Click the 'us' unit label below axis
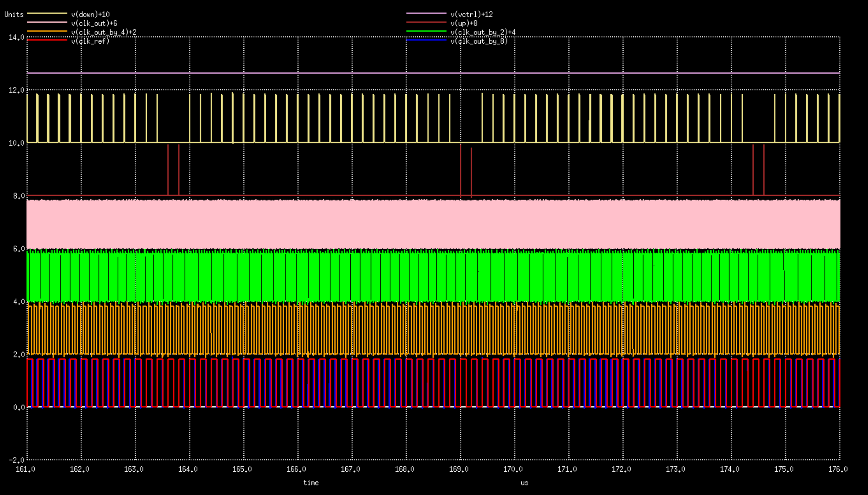Image resolution: width=868 pixels, height=495 pixels. click(x=524, y=483)
